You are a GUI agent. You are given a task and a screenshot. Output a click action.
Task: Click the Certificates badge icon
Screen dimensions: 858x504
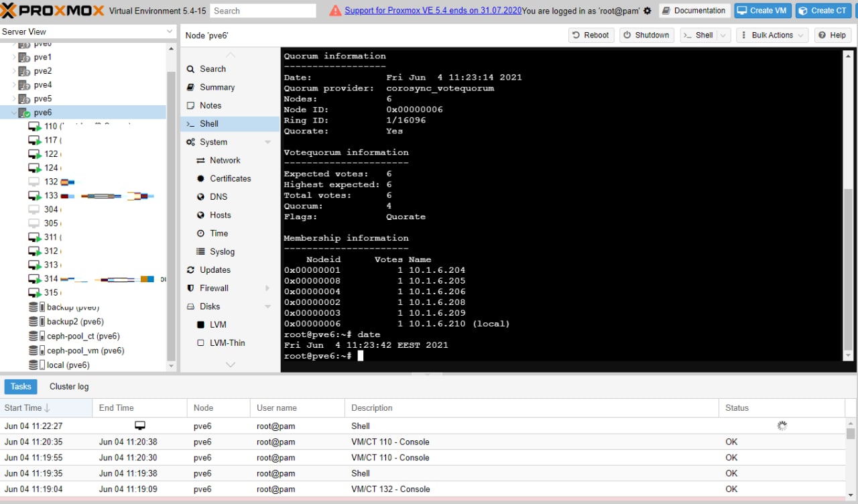point(200,178)
